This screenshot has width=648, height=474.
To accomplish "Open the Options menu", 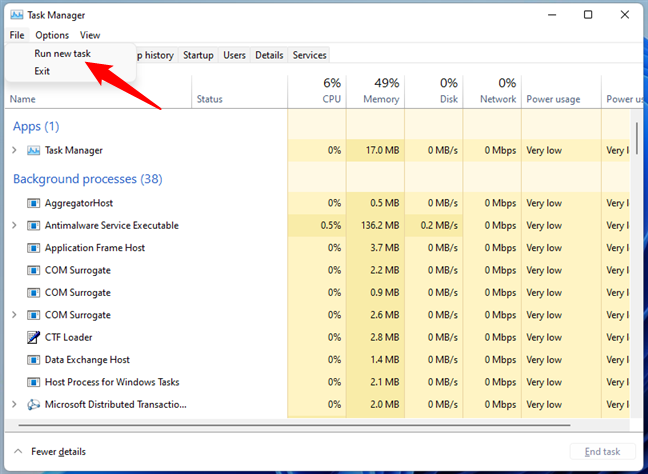I will [x=52, y=35].
